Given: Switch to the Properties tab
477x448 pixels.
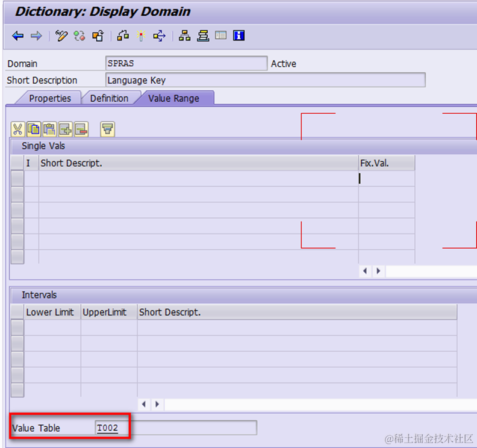Looking at the screenshot, I should tap(50, 98).
